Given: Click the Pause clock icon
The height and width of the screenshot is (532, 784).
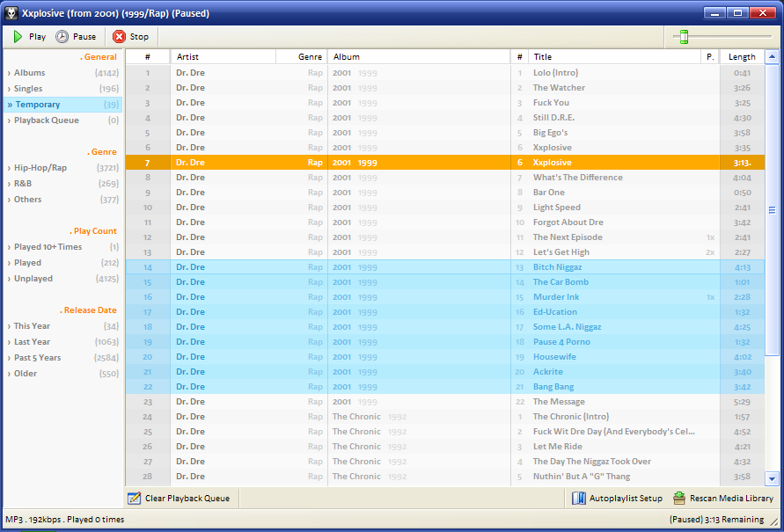Looking at the screenshot, I should [62, 36].
